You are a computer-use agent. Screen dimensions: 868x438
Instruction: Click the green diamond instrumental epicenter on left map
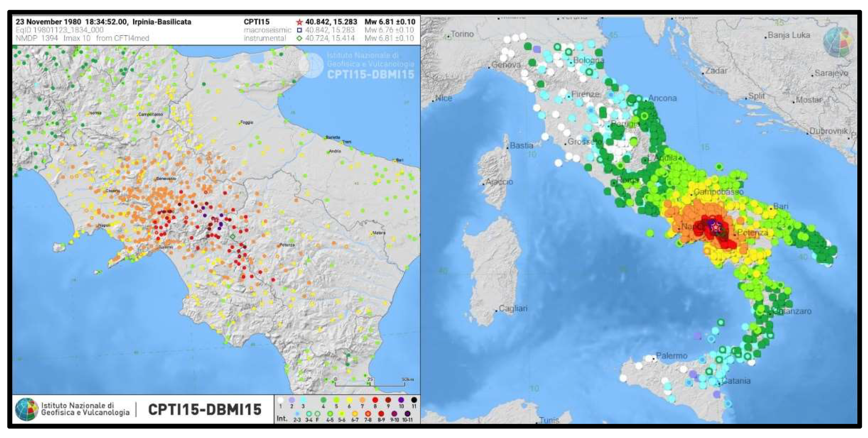tap(232, 237)
